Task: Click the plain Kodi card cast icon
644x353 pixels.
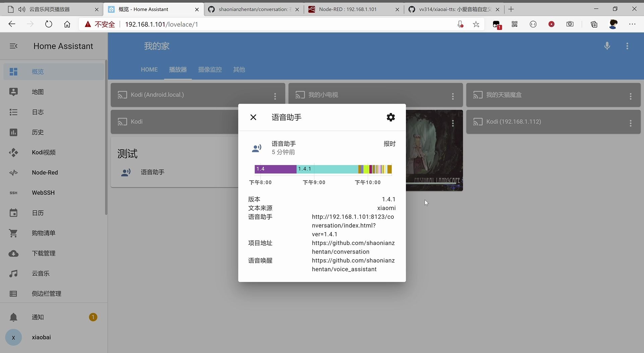Action: (122, 122)
